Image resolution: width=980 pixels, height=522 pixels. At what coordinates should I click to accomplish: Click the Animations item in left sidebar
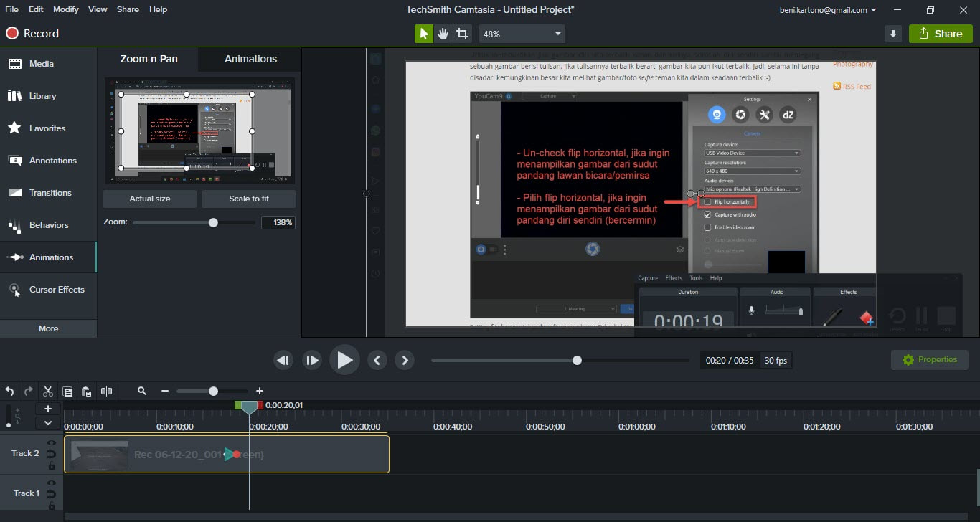click(48, 257)
